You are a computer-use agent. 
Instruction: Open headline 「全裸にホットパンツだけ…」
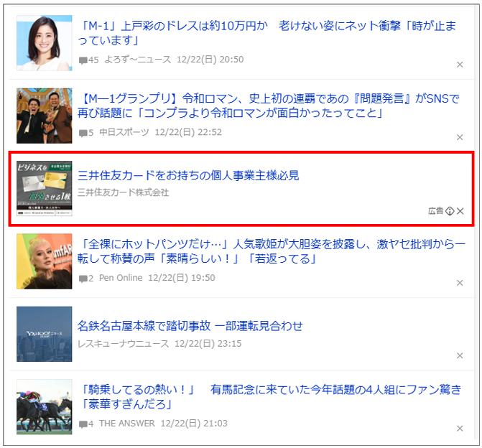[271, 251]
